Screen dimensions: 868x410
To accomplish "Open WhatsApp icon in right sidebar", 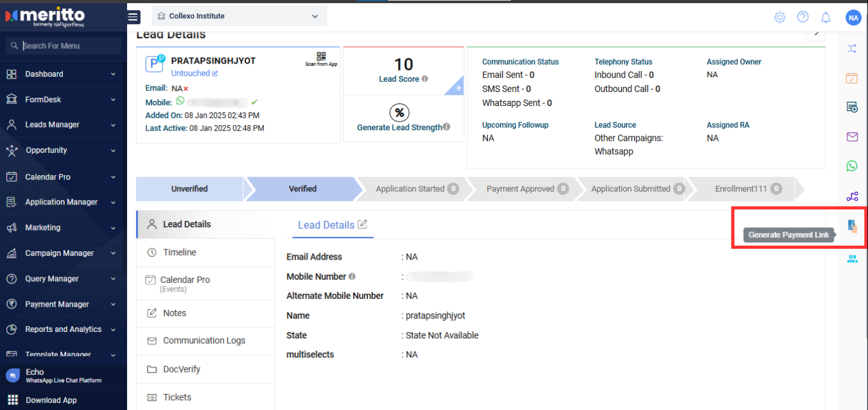I will [x=852, y=166].
